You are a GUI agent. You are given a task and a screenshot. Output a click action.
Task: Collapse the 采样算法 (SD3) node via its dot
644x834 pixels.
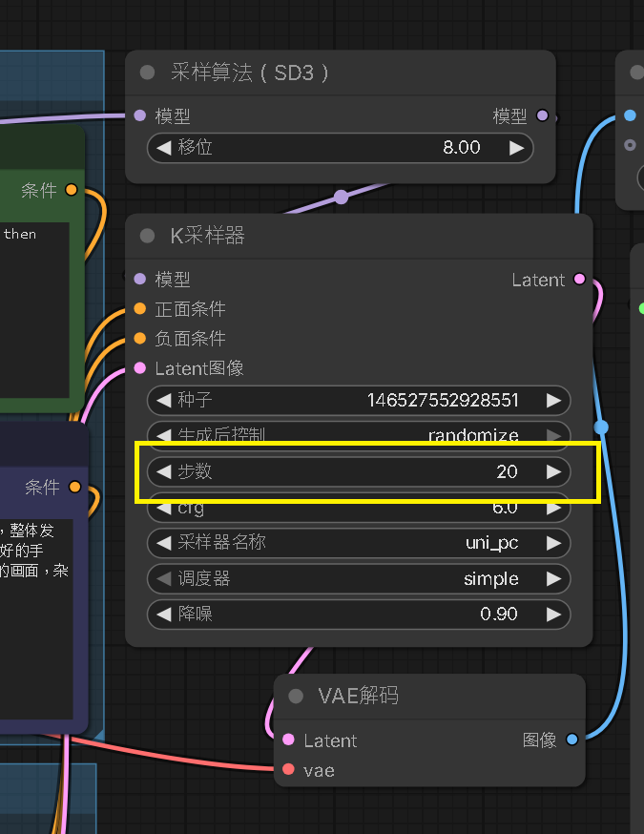(147, 73)
